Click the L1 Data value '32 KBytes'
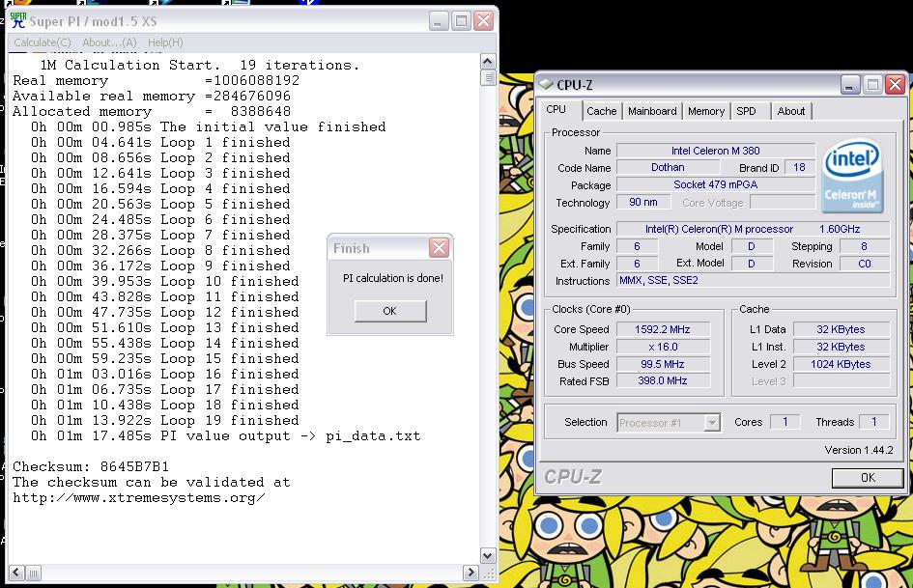Image resolution: width=913 pixels, height=588 pixels. click(x=841, y=329)
